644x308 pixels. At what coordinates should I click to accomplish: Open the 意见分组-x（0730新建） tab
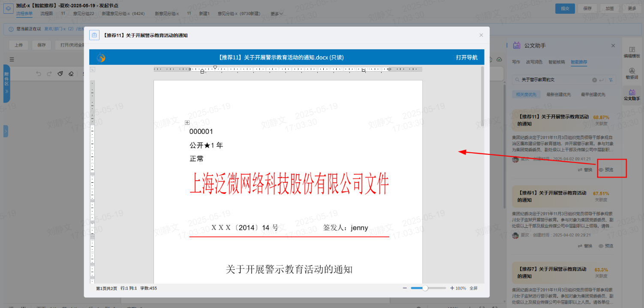tap(239, 14)
